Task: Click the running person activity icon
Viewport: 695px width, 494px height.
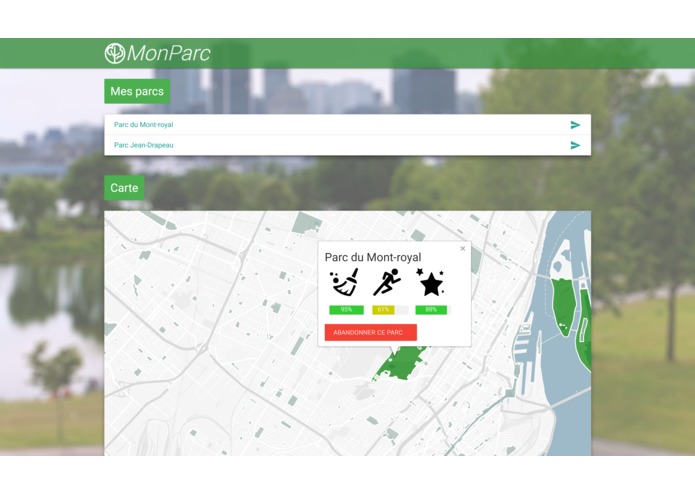Action: pyautogui.click(x=387, y=282)
